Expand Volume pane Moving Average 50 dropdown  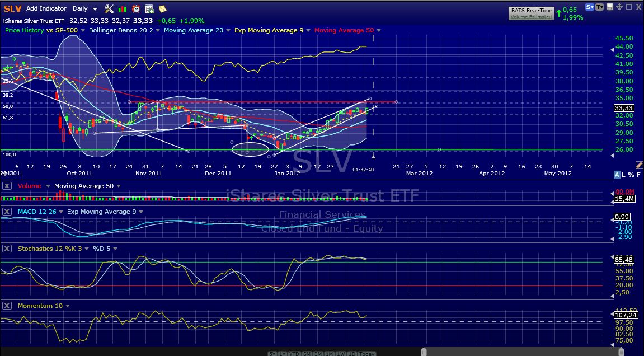click(118, 186)
